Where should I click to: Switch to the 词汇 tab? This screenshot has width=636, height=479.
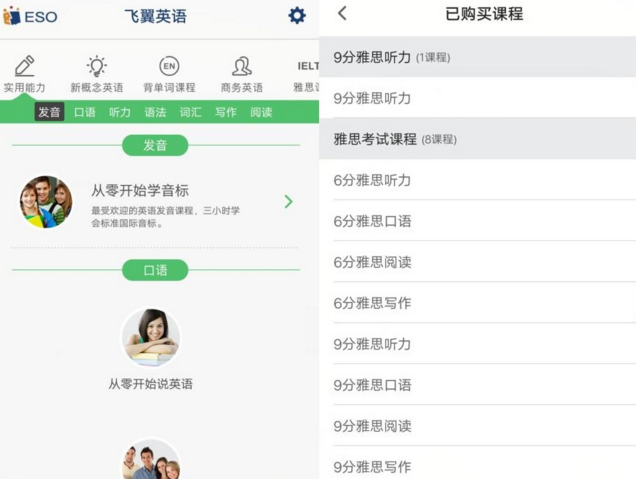(190, 112)
